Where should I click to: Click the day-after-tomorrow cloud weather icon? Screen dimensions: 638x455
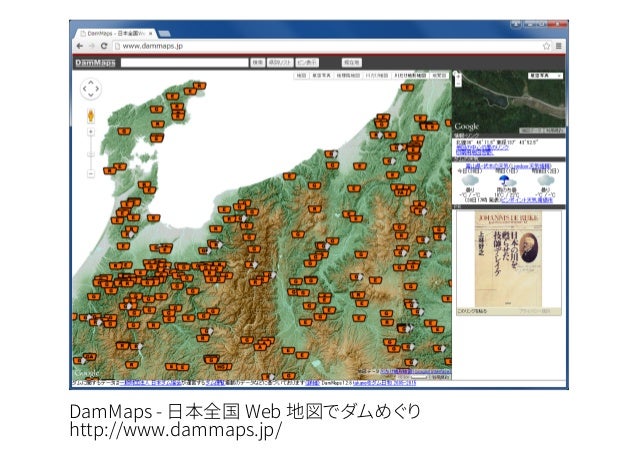(x=545, y=181)
